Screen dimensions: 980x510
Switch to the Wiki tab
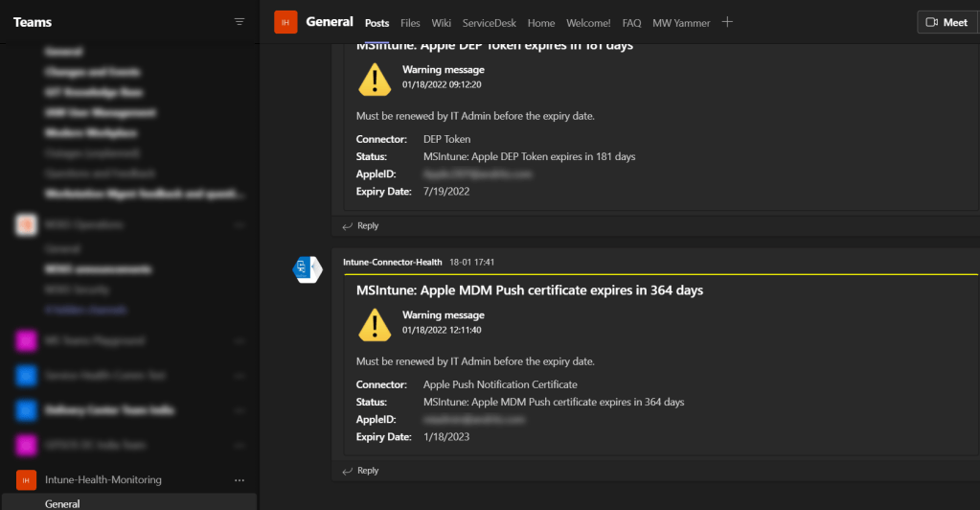click(441, 23)
